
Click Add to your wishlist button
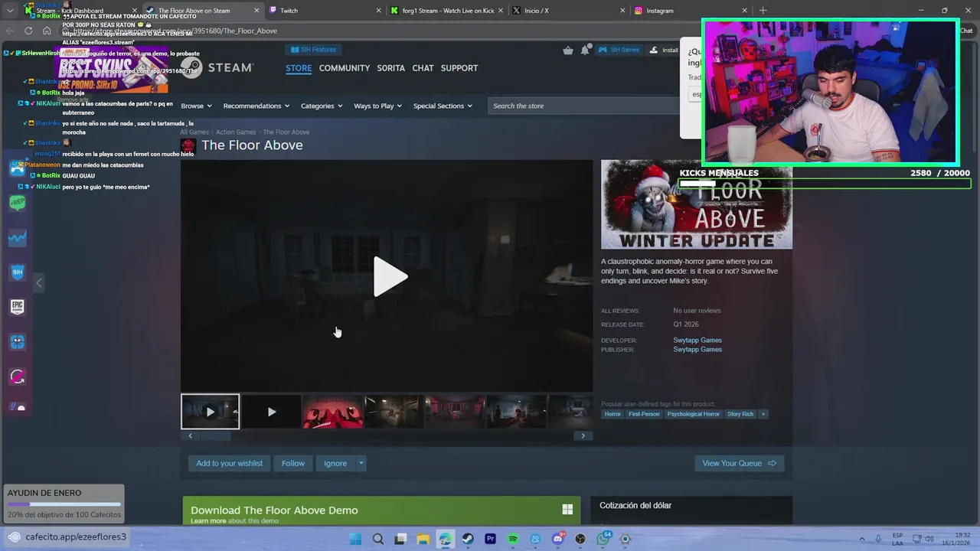tap(229, 463)
